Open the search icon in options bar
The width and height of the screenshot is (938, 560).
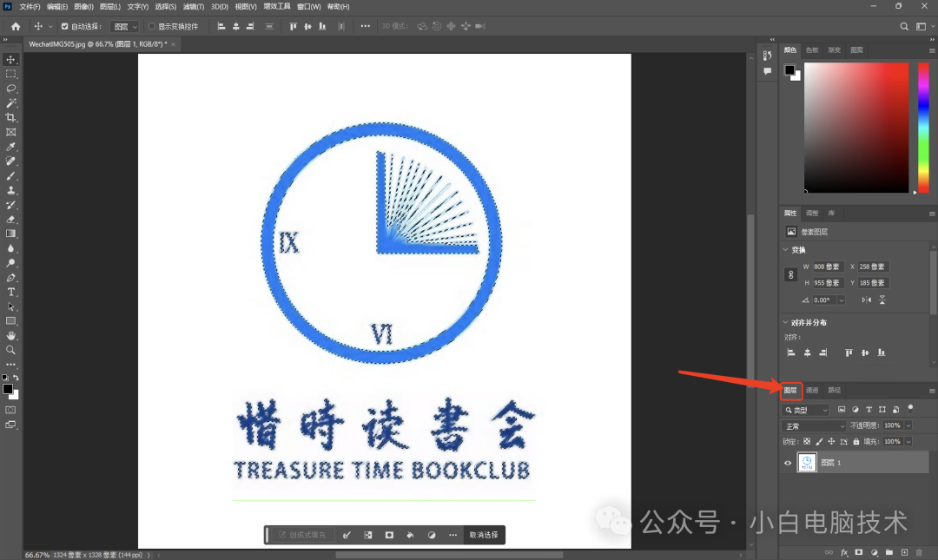tap(904, 26)
